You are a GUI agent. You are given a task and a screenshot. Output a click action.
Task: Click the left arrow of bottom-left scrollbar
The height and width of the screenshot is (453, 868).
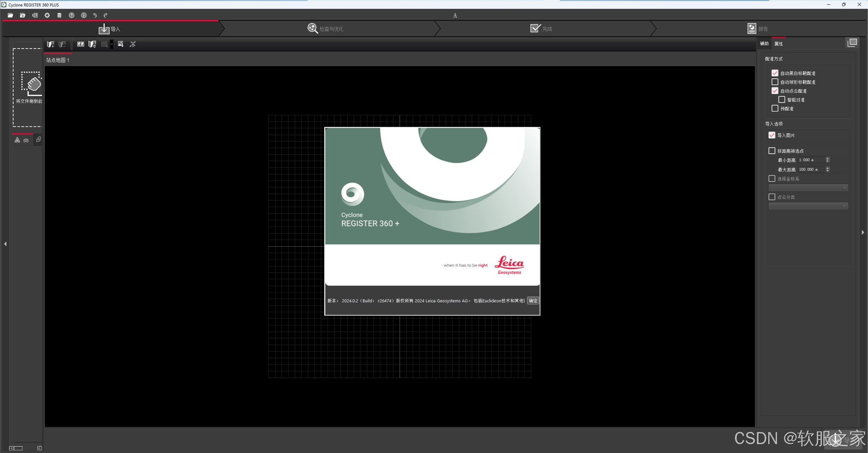pos(11,448)
